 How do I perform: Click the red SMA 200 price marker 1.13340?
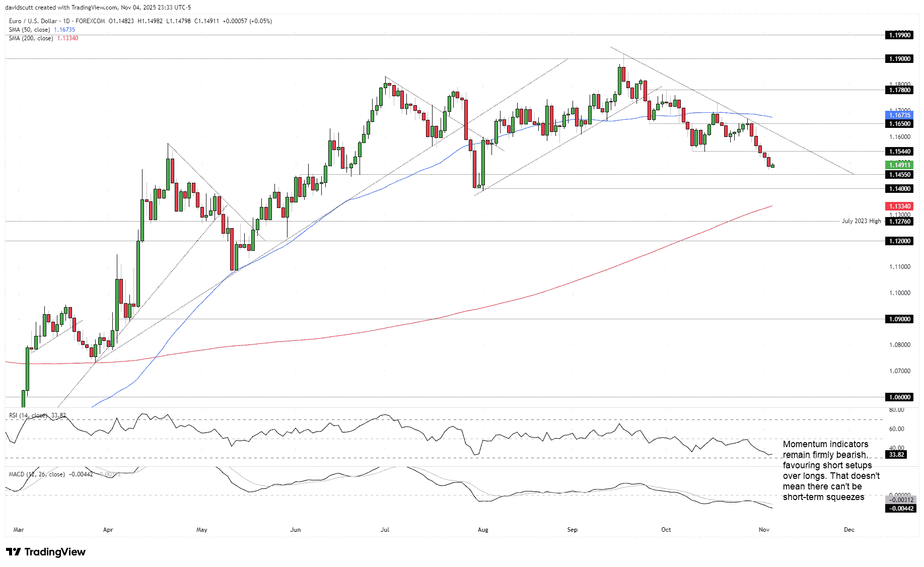(899, 206)
